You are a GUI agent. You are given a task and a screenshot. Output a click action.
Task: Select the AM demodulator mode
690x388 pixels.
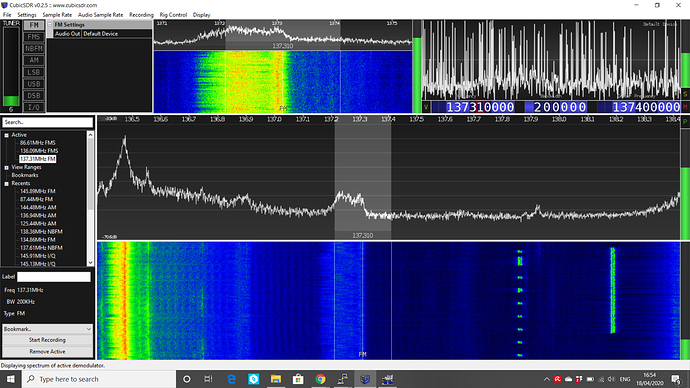(34, 60)
